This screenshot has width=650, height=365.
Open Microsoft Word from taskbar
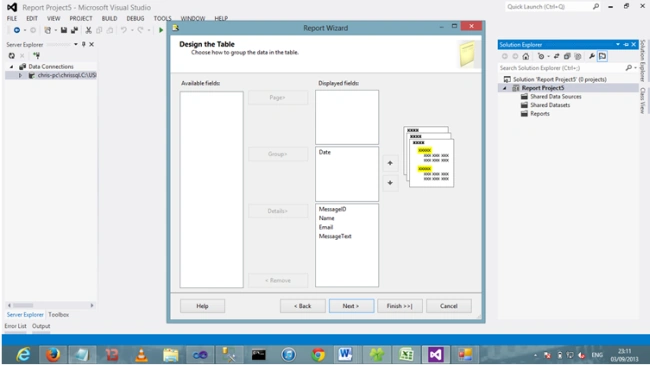[345, 355]
